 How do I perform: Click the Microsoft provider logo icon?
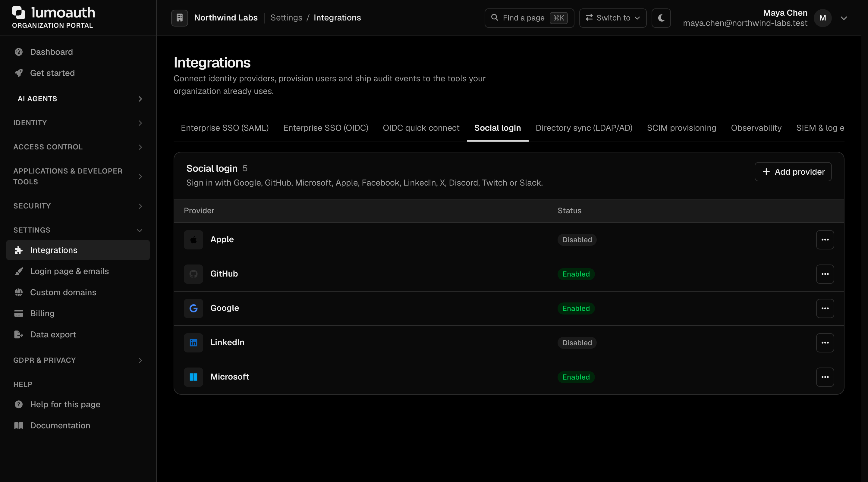click(x=193, y=377)
